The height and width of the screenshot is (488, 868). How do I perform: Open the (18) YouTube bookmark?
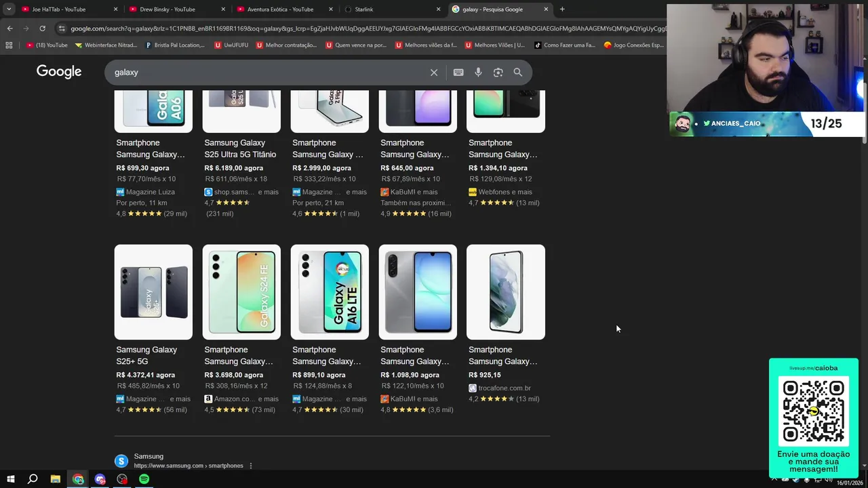pos(47,45)
